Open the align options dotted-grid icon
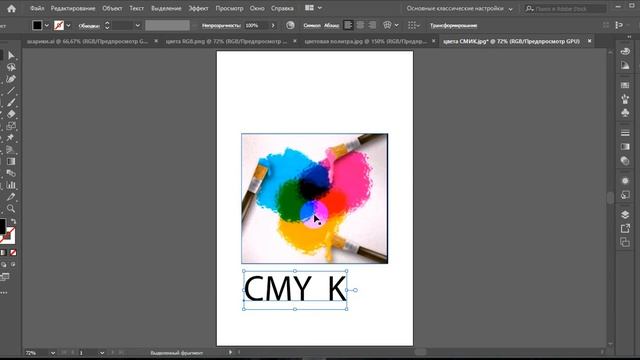The image size is (640, 360). point(412,25)
